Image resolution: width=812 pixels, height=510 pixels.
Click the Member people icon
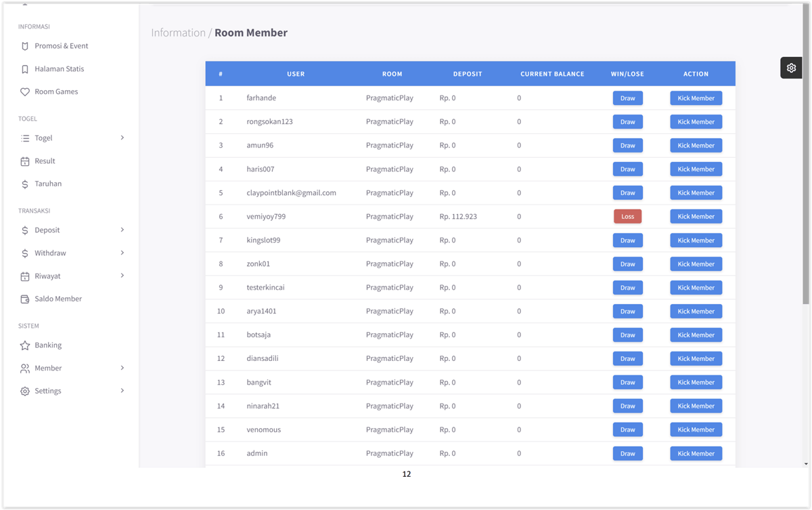[24, 368]
